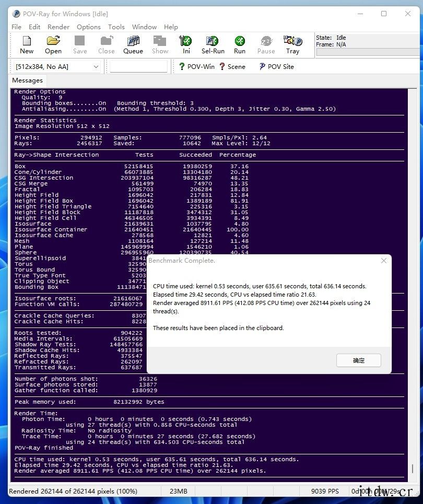Open the Ini file editor icon
The image size is (423, 504).
186,45
